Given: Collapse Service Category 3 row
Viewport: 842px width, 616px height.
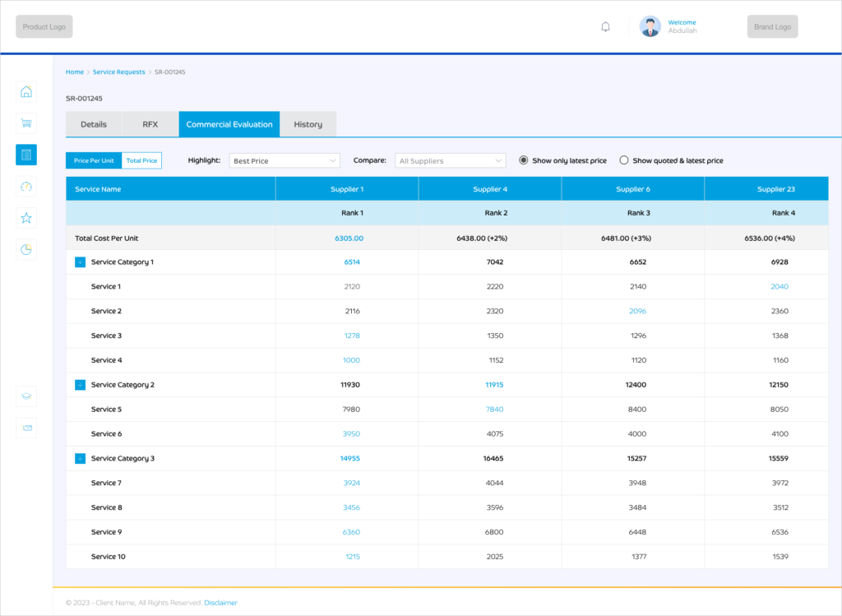Looking at the screenshot, I should [80, 459].
